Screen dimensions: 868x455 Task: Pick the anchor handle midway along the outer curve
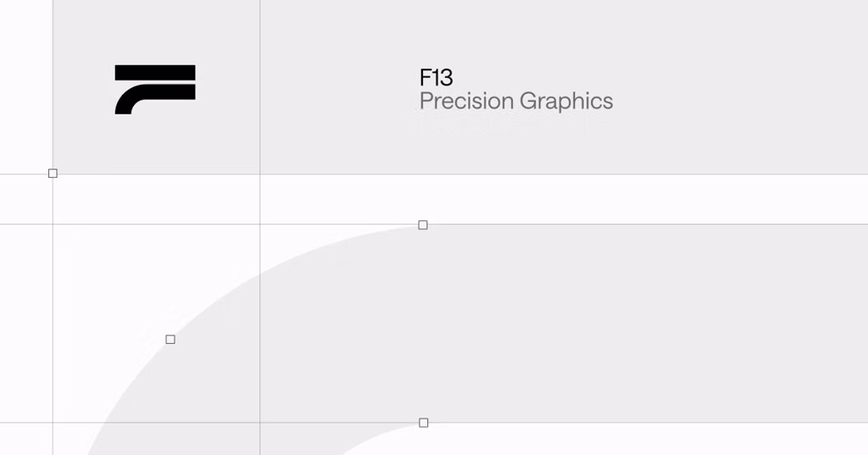tap(170, 339)
